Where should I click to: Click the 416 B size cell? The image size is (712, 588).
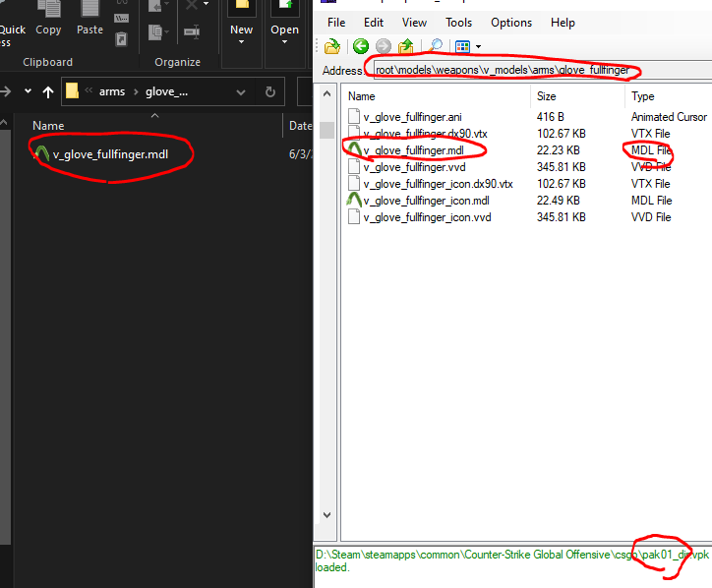pos(551,117)
